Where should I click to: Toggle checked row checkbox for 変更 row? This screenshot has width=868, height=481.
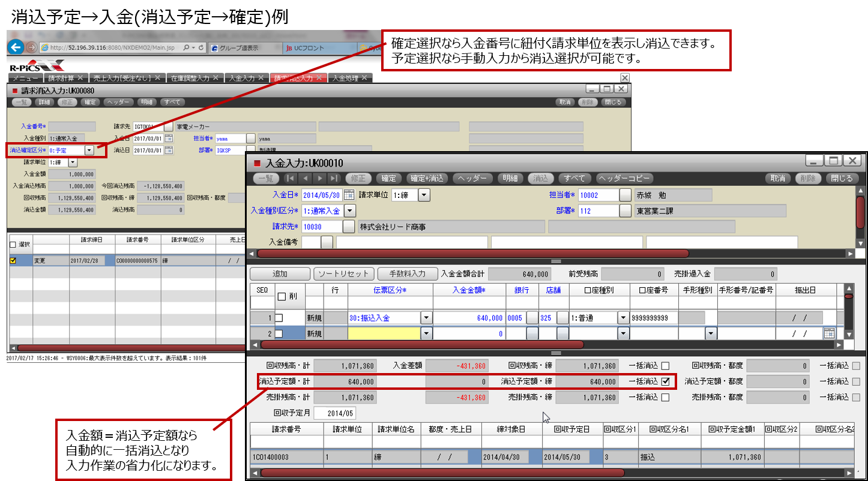tap(13, 261)
